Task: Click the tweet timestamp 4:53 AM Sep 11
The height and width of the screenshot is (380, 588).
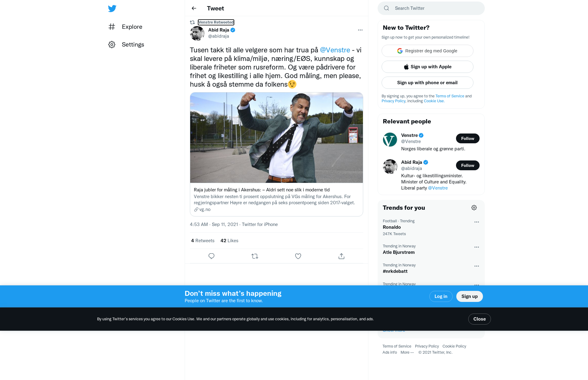Action: (x=214, y=224)
